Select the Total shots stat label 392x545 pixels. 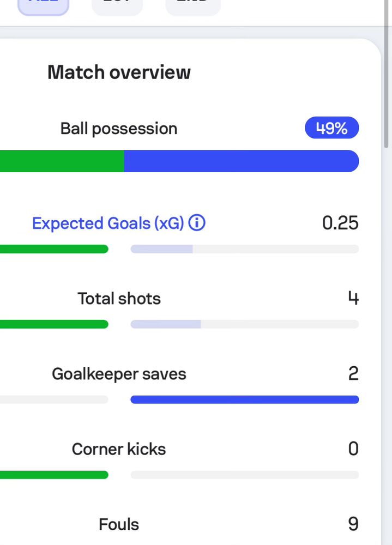point(119,299)
